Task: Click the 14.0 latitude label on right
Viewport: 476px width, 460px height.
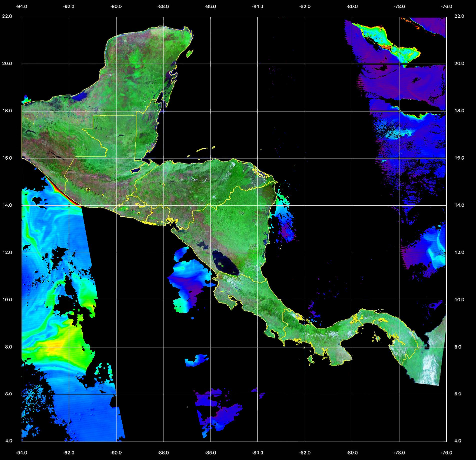Action: [459, 205]
